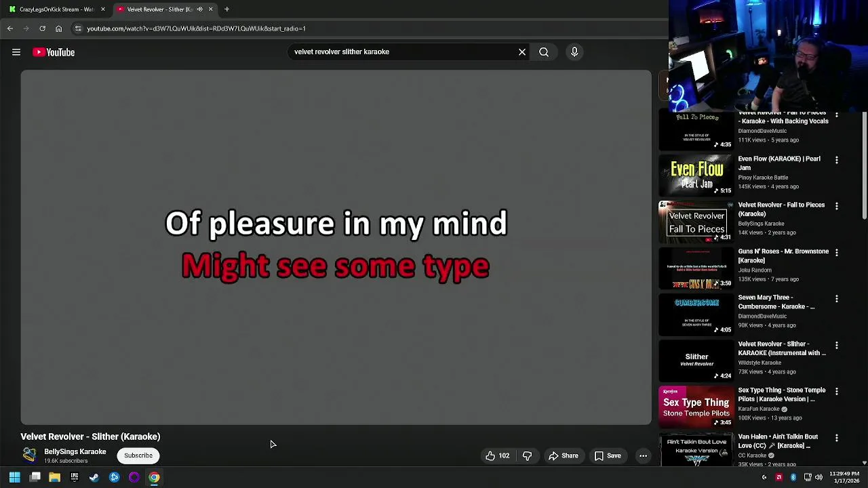
Task: Reload the page with the refresh icon
Action: tap(42, 28)
